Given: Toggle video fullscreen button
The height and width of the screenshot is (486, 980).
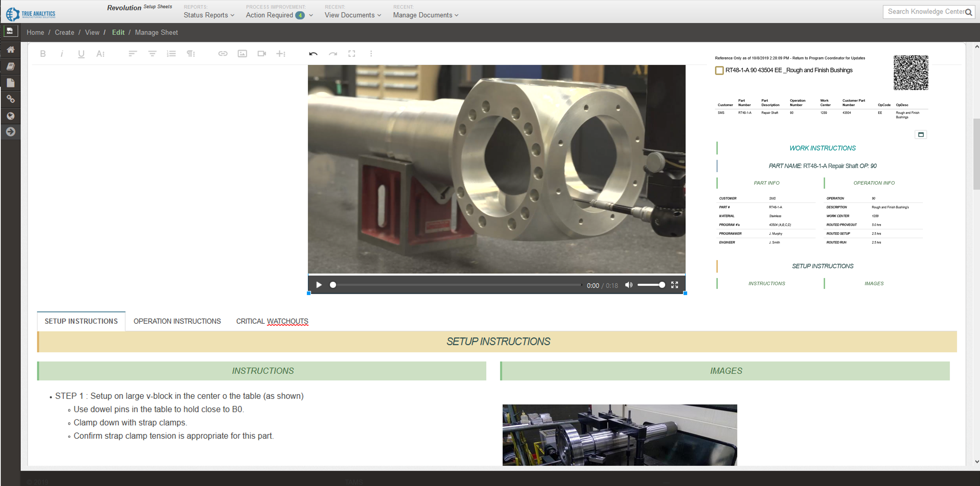Looking at the screenshot, I should [x=675, y=285].
